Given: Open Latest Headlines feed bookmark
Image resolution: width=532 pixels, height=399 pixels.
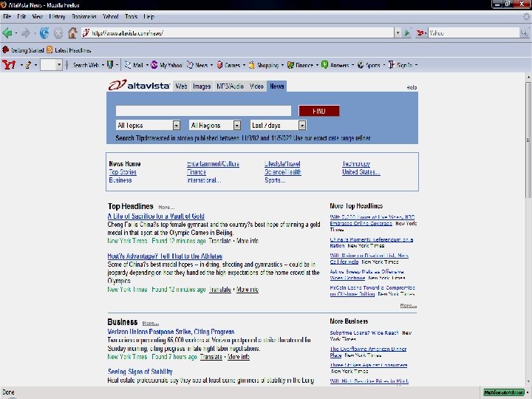Looking at the screenshot, I should (x=69, y=50).
